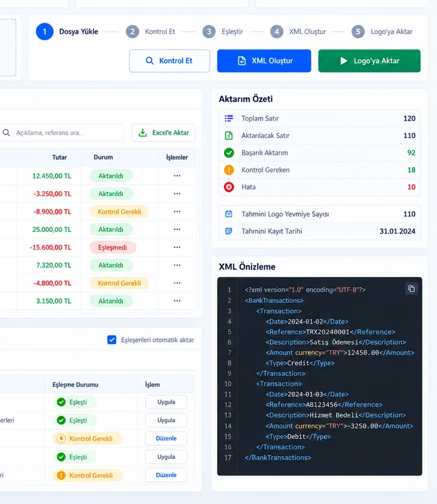
Task: Go to step 5 Logo'ya Aktar
Action: [382, 31]
